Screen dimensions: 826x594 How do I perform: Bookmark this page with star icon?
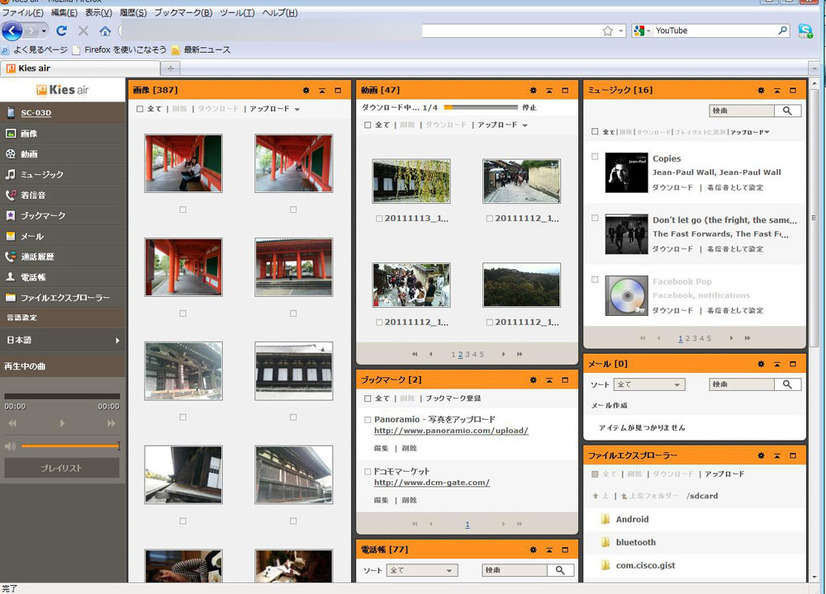[x=607, y=31]
